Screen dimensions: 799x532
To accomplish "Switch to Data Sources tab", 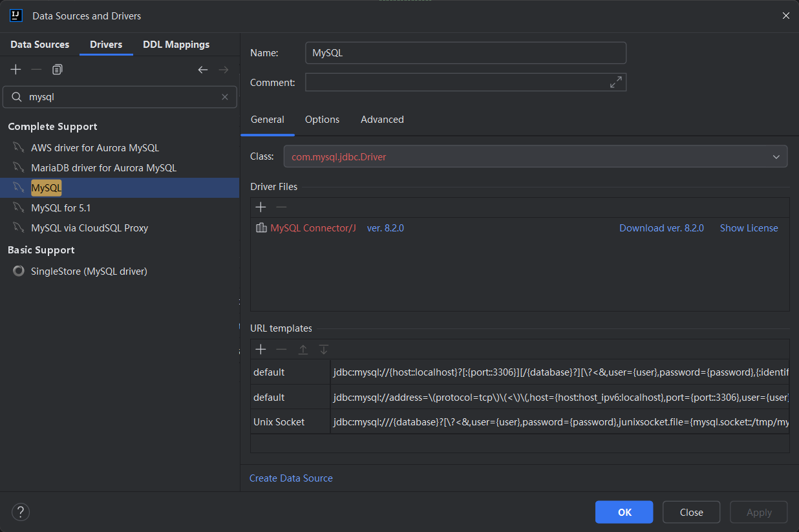I will 40,45.
